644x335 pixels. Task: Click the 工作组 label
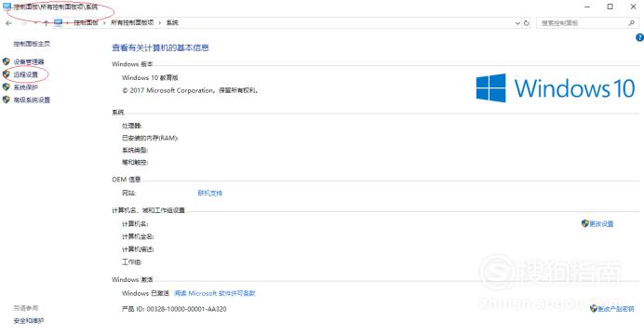pos(131,261)
